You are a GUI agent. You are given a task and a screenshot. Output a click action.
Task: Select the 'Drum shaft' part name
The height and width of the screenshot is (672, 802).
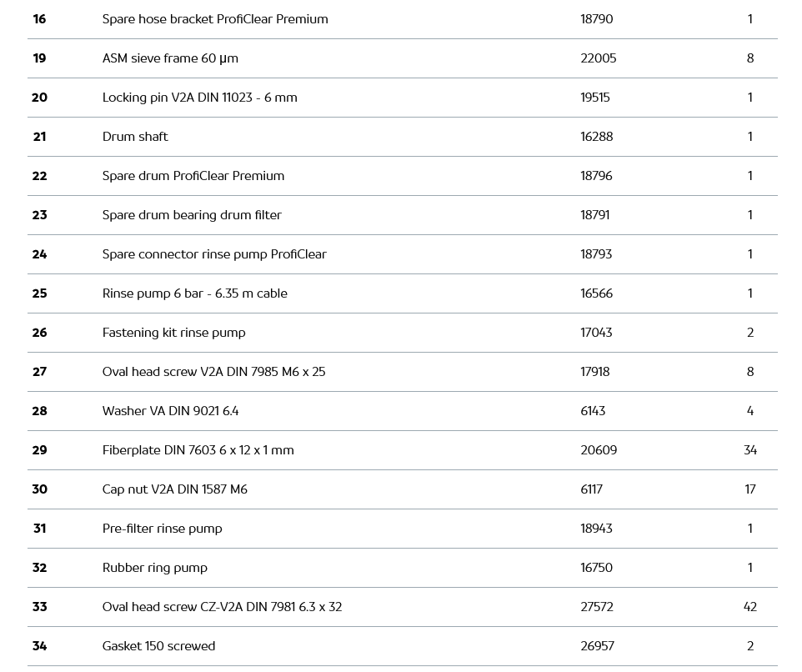(135, 137)
